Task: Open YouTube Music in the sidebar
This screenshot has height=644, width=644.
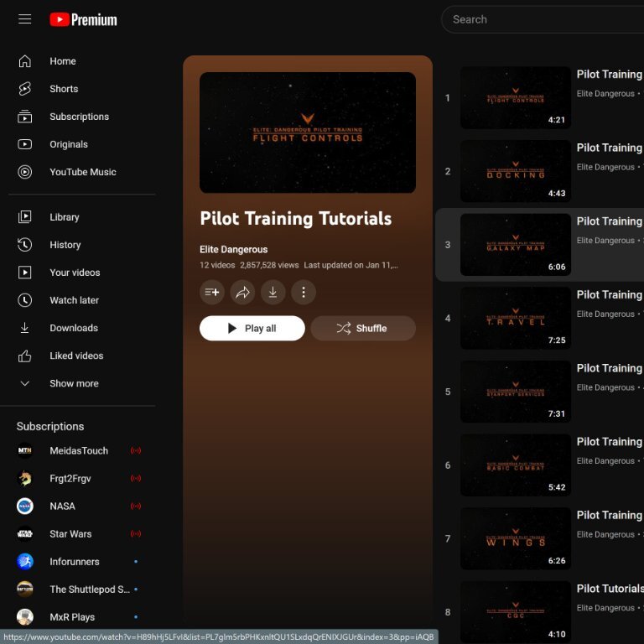Action: pyautogui.click(x=82, y=172)
